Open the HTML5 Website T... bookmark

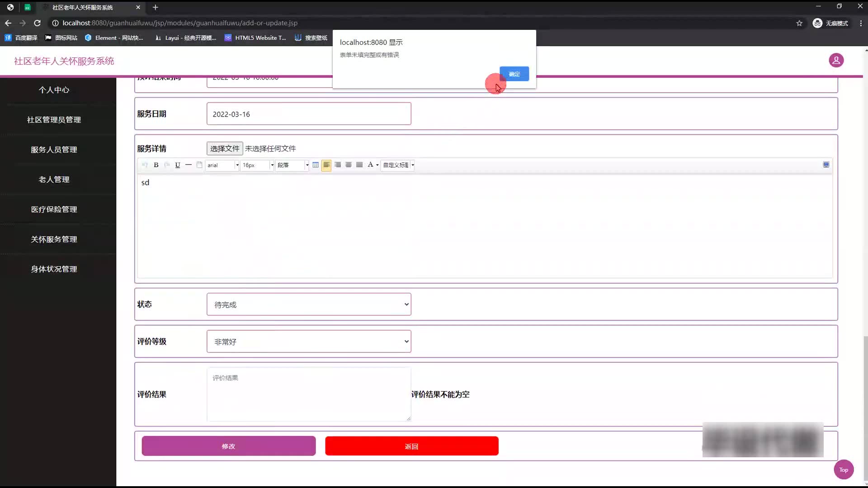click(x=255, y=38)
